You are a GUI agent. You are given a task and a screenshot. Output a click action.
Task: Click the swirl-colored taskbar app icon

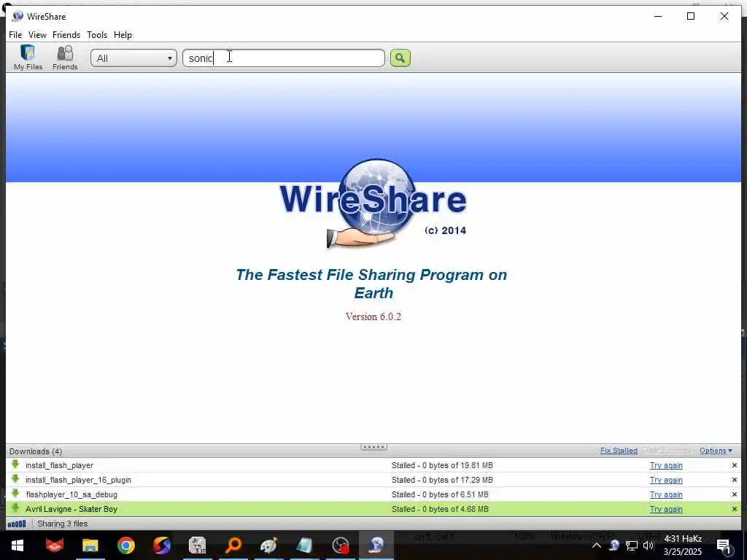pyautogui.click(x=161, y=545)
